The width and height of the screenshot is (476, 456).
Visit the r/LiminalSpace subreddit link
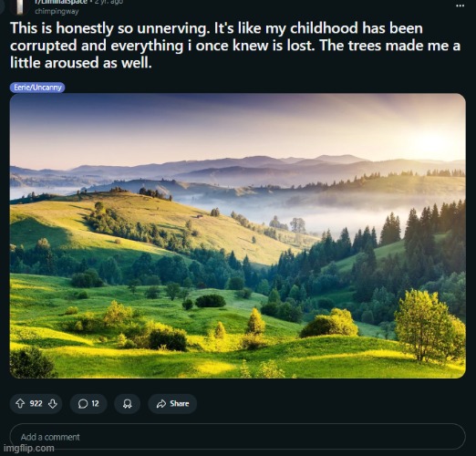point(61,2)
